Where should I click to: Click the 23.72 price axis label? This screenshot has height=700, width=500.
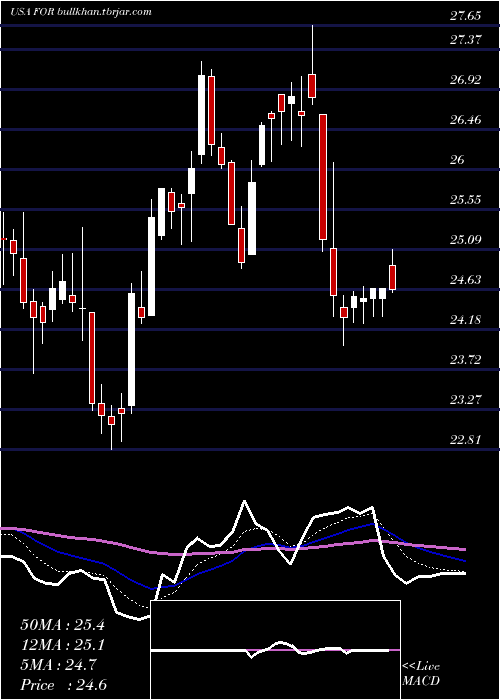[x=466, y=360]
